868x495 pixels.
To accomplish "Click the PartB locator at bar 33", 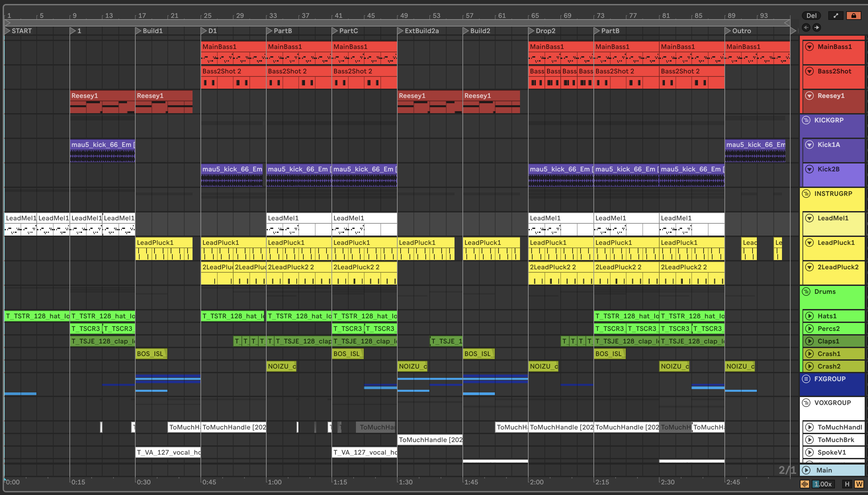I will tap(280, 30).
